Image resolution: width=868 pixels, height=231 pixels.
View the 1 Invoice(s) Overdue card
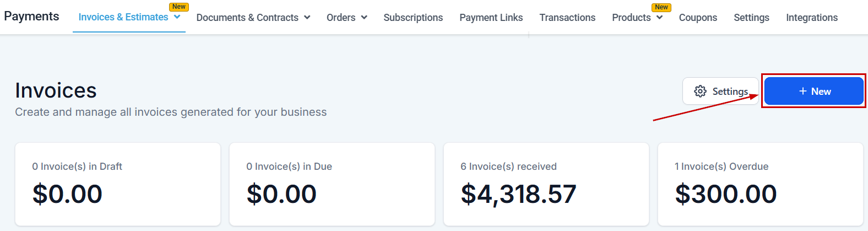[x=761, y=184]
